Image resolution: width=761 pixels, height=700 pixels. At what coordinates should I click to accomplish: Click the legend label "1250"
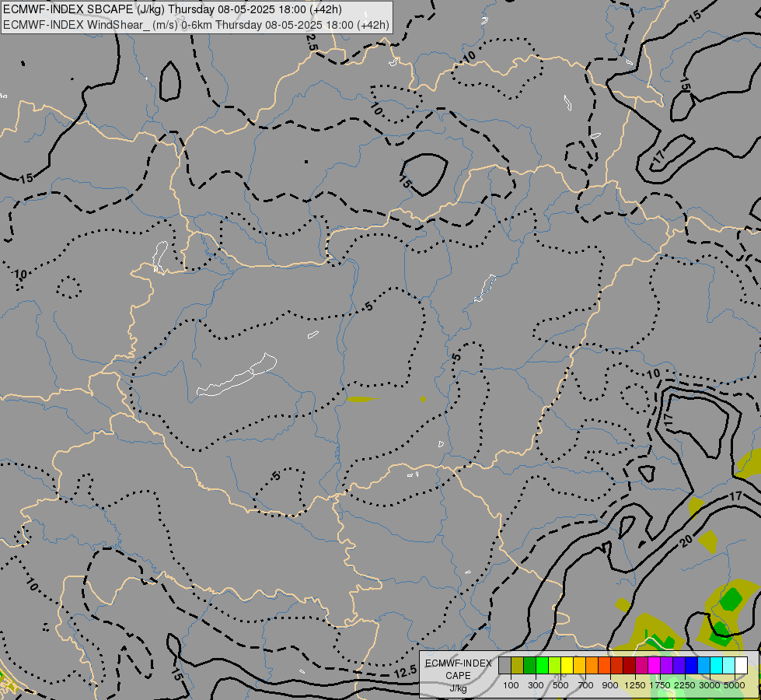pyautogui.click(x=635, y=685)
